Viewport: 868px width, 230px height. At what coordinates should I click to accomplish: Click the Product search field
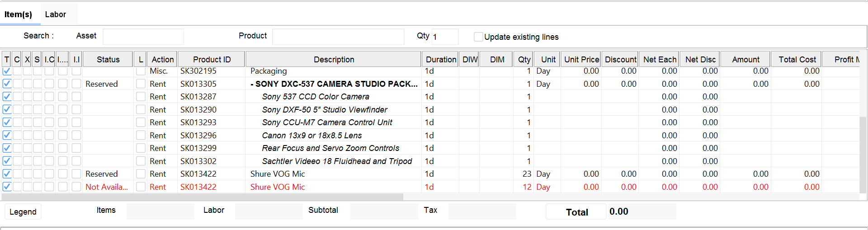tap(338, 36)
